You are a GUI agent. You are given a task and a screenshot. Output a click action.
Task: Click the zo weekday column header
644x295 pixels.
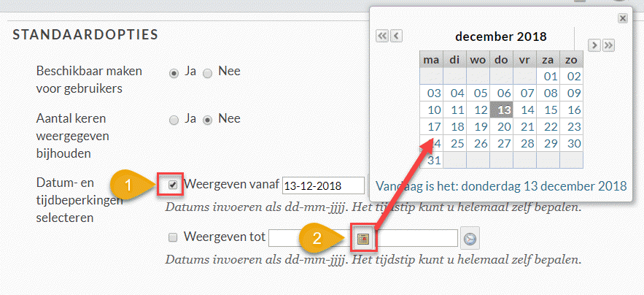tap(571, 60)
